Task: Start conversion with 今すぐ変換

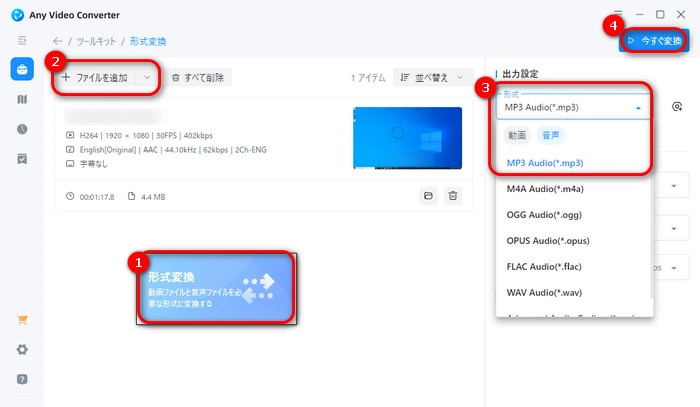Action: point(654,41)
